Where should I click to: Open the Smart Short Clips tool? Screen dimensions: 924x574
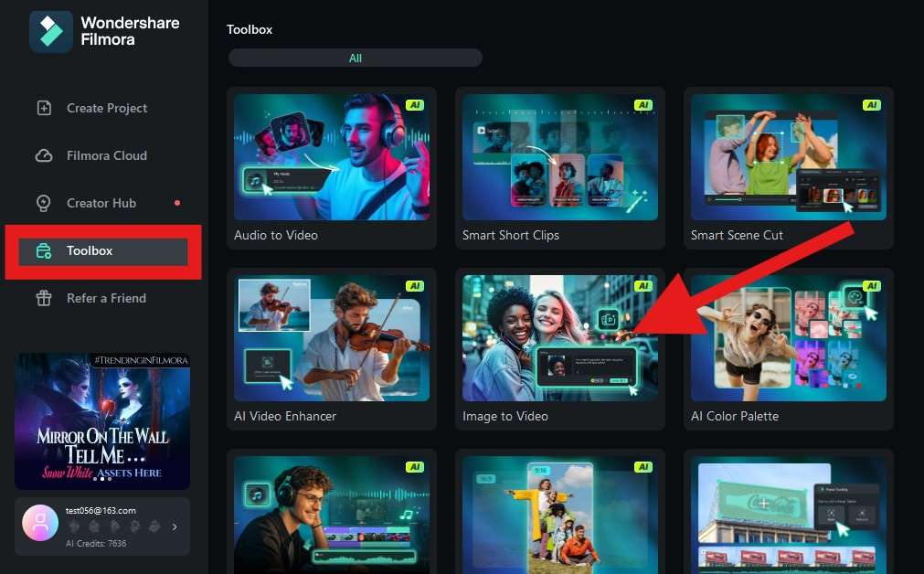[560, 168]
